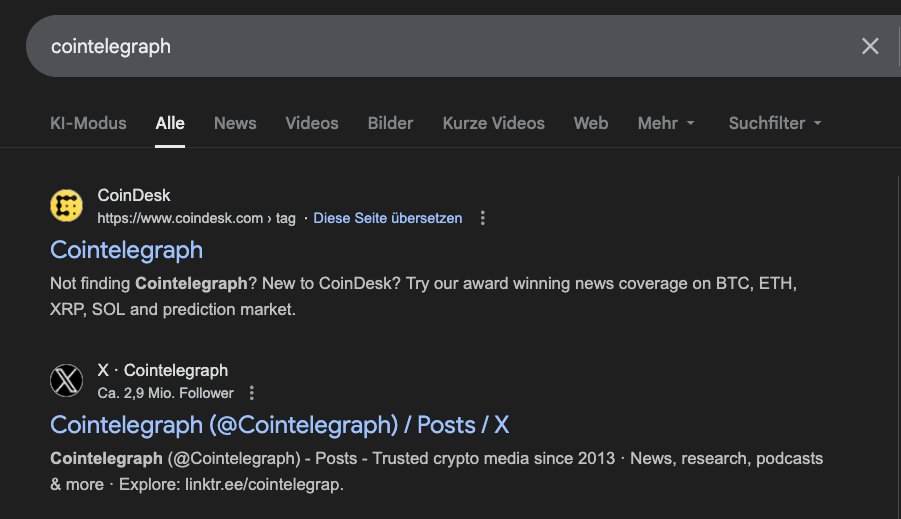Click the coindesk.com tag URL breadcrumb
Screen dimensions: 901x519
(x=197, y=218)
